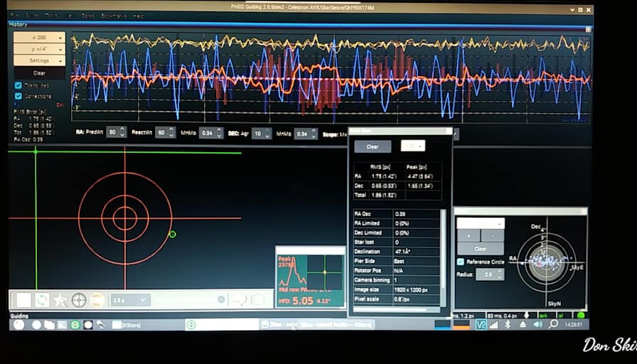Click the gamma slider handle in toolbar
The height and width of the screenshot is (364, 637).
tap(221, 300)
